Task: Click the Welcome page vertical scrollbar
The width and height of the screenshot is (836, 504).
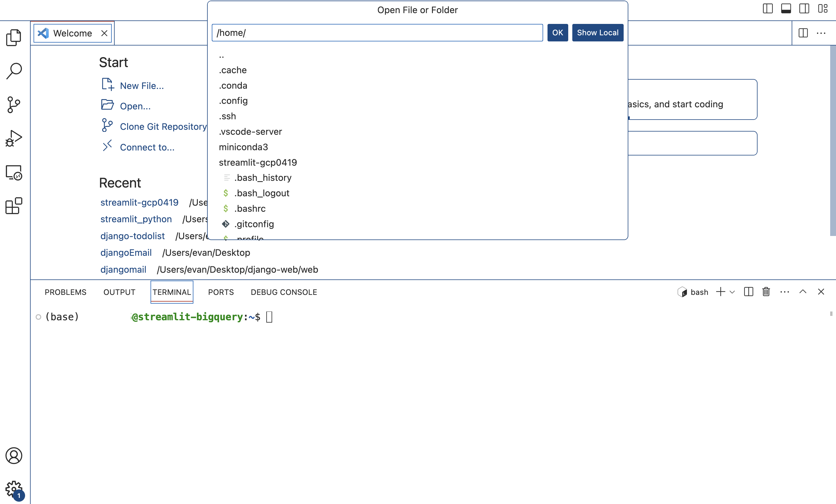Action: pyautogui.click(x=832, y=140)
